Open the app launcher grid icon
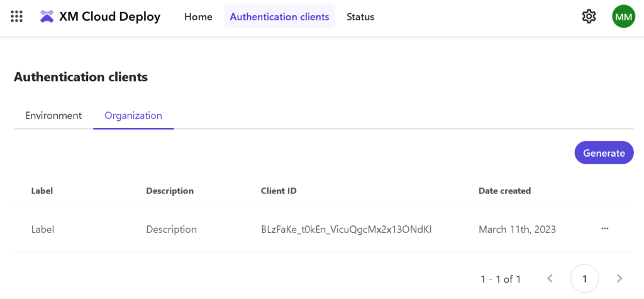The height and width of the screenshot is (299, 644). 17,17
